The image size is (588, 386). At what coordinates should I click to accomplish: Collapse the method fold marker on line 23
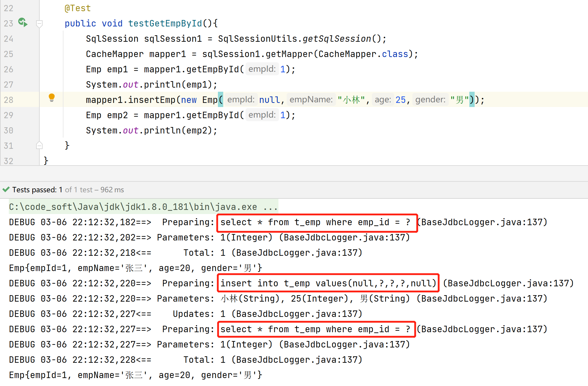39,24
